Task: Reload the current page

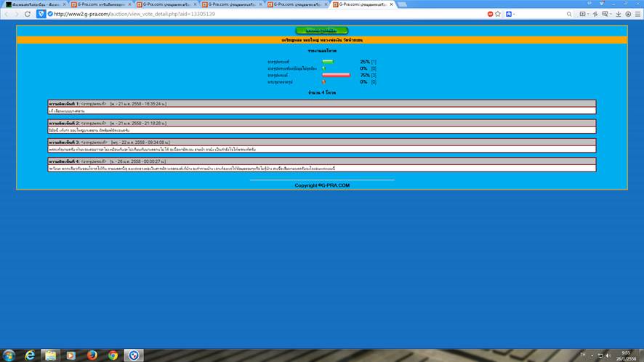Action: (28, 14)
